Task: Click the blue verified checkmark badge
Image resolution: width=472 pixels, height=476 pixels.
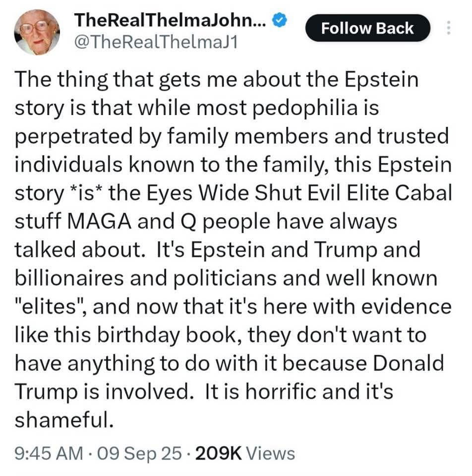Action: click(281, 21)
